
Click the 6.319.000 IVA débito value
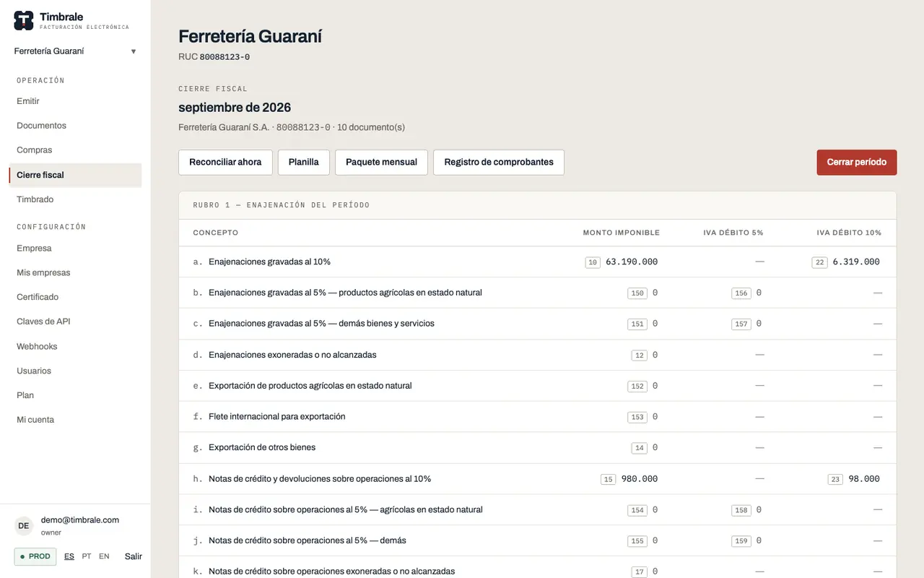[856, 262]
